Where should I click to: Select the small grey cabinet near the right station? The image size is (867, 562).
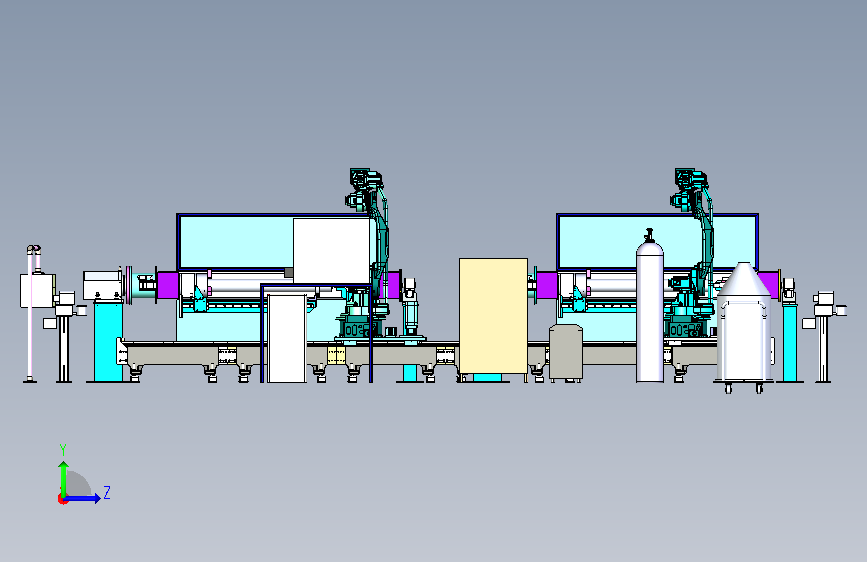point(566,352)
